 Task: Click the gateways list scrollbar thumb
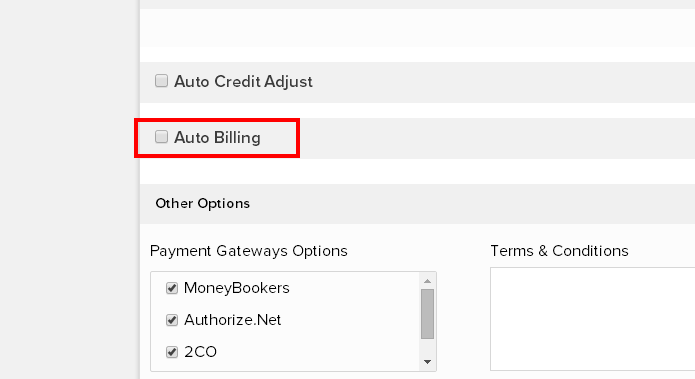[427, 314]
